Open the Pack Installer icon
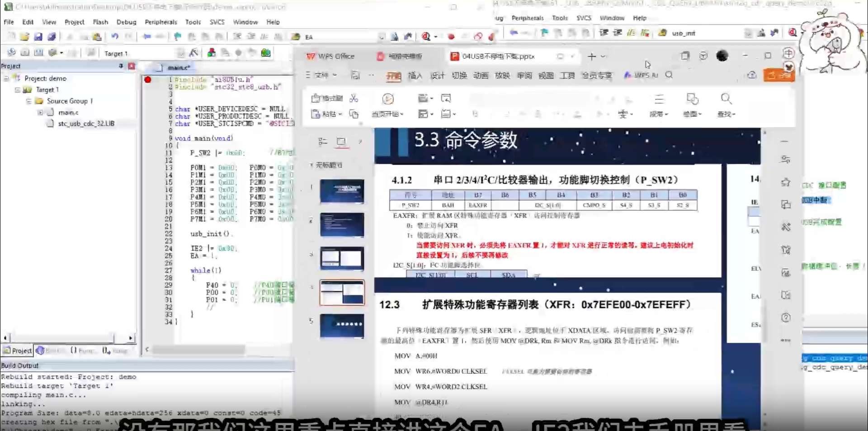Viewport: 868px width, 431px height. 266,53
